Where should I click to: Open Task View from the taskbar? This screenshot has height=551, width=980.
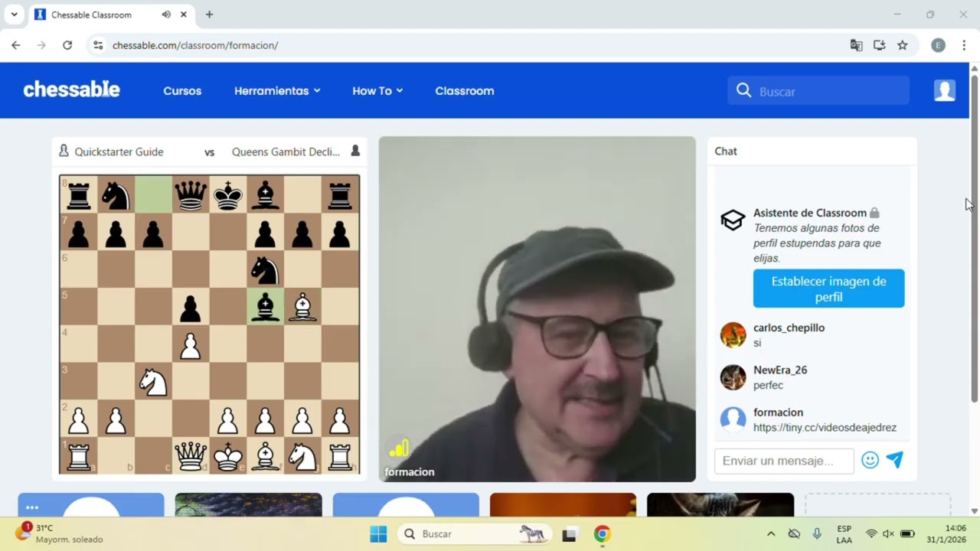click(569, 534)
